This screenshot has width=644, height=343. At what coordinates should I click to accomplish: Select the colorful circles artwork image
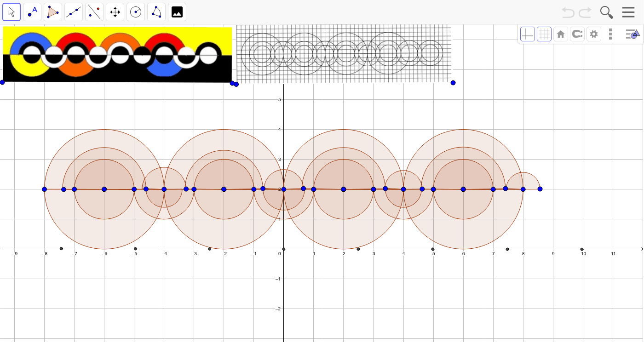[117, 55]
